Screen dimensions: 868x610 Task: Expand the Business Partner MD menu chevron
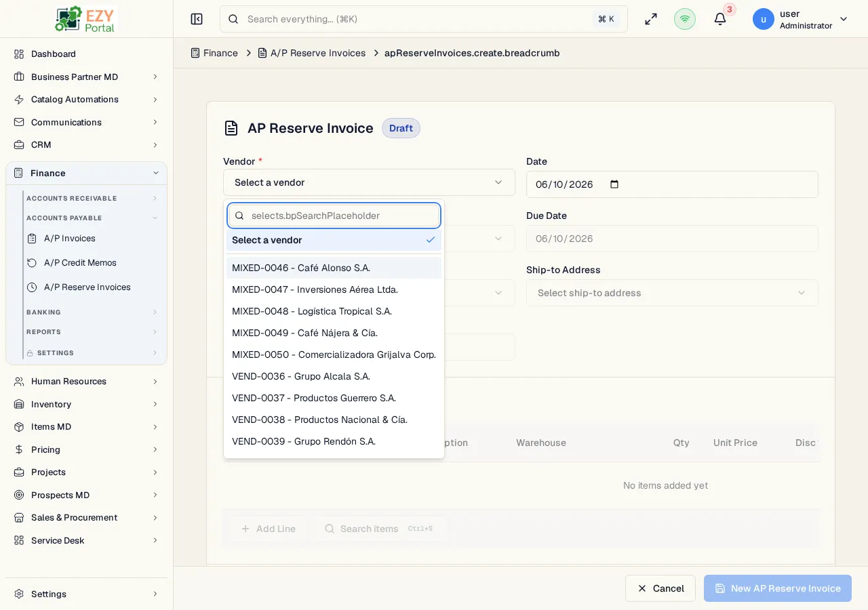(155, 77)
